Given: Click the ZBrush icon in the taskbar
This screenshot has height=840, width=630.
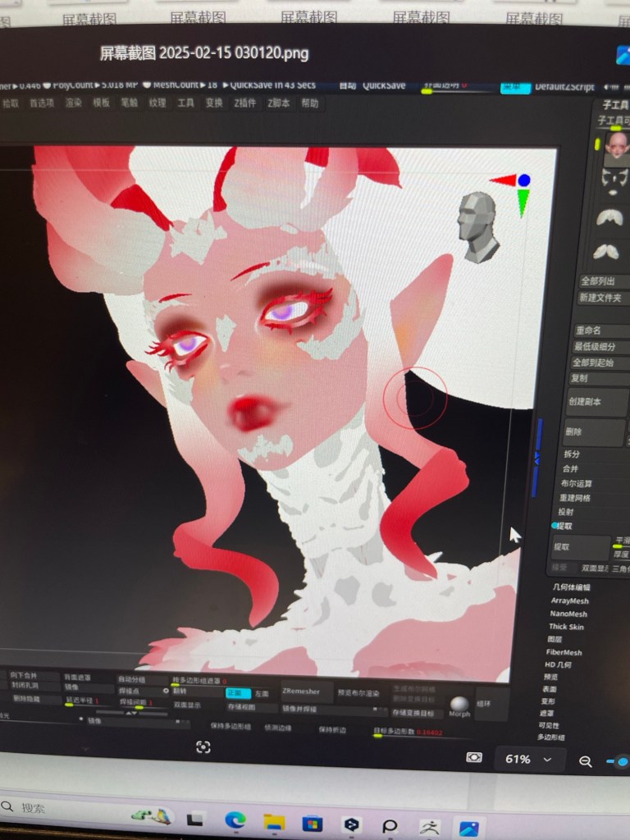Looking at the screenshot, I should (428, 827).
